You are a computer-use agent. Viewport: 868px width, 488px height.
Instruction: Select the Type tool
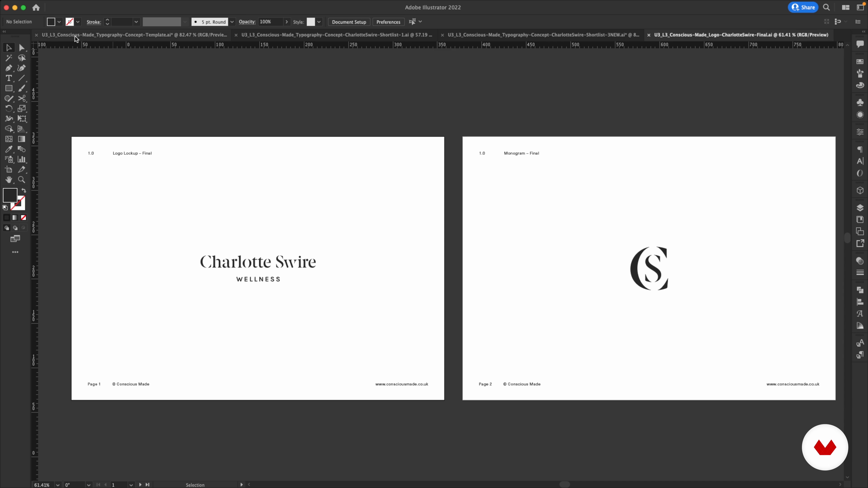click(9, 78)
